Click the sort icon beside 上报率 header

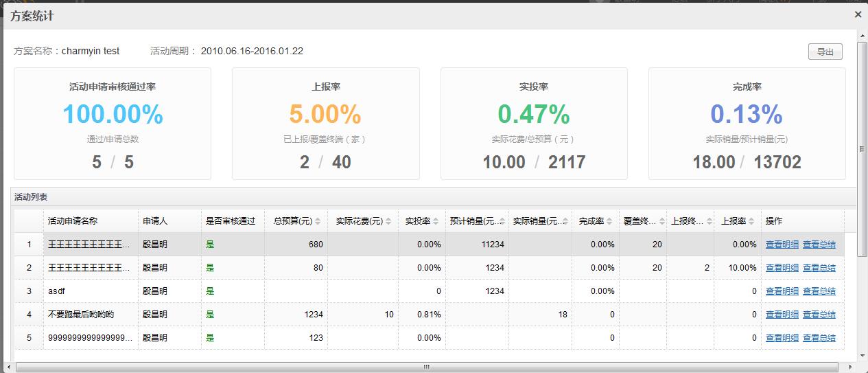click(752, 221)
